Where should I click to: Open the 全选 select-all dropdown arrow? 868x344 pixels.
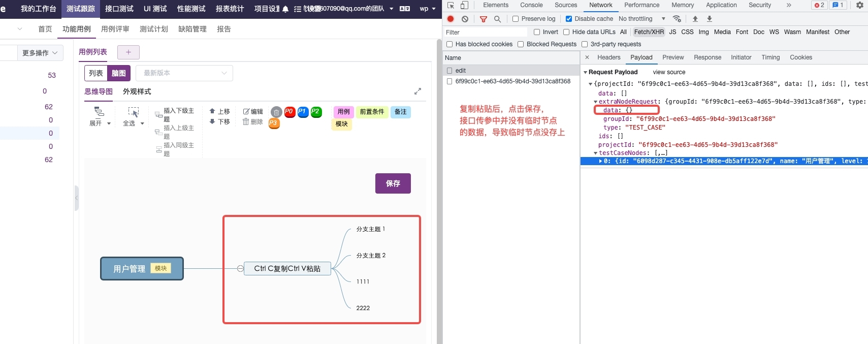pos(142,123)
